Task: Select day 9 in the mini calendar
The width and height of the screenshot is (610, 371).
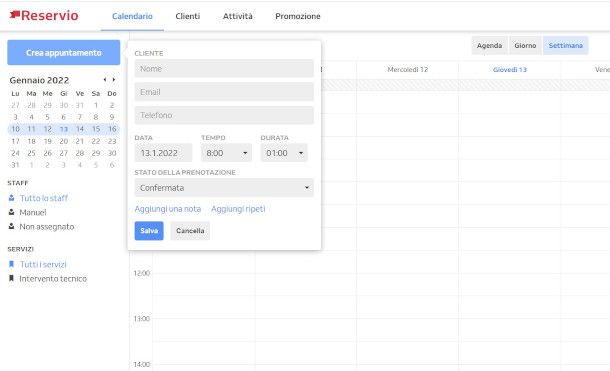Action: tap(112, 117)
